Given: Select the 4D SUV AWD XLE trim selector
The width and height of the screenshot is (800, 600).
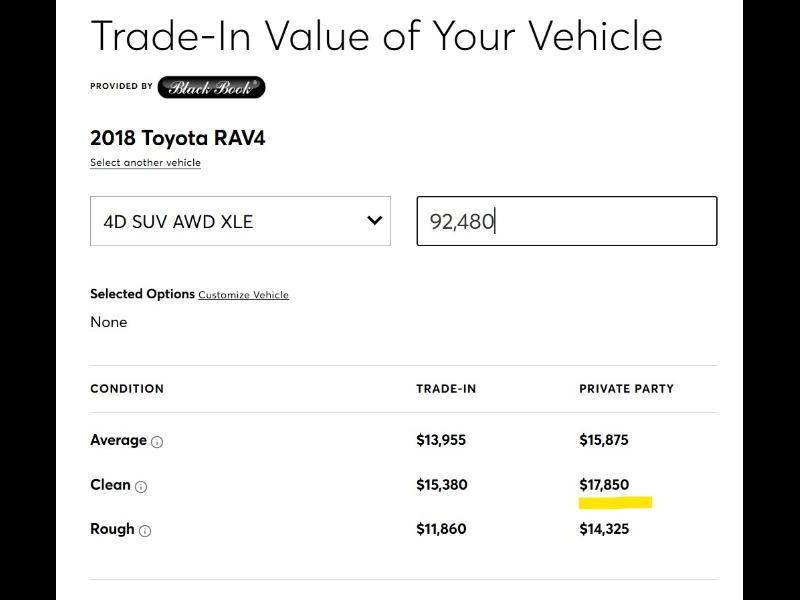Looking at the screenshot, I should click(240, 221).
